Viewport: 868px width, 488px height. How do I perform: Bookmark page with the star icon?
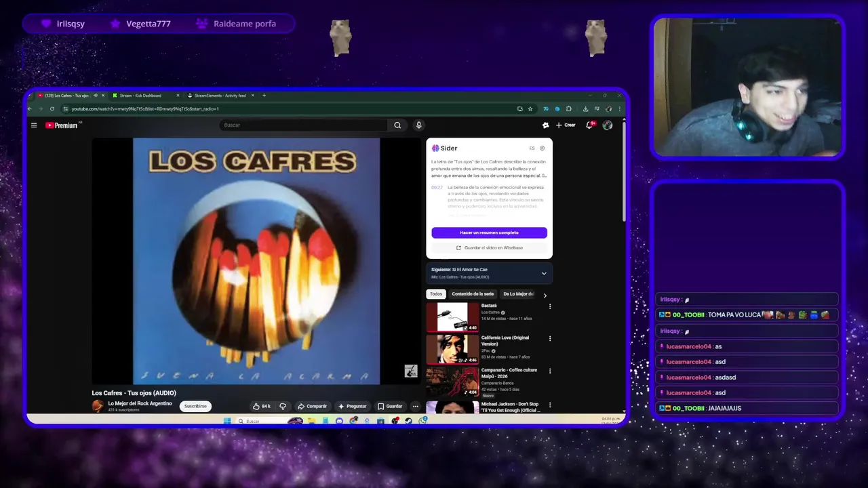[530, 108]
